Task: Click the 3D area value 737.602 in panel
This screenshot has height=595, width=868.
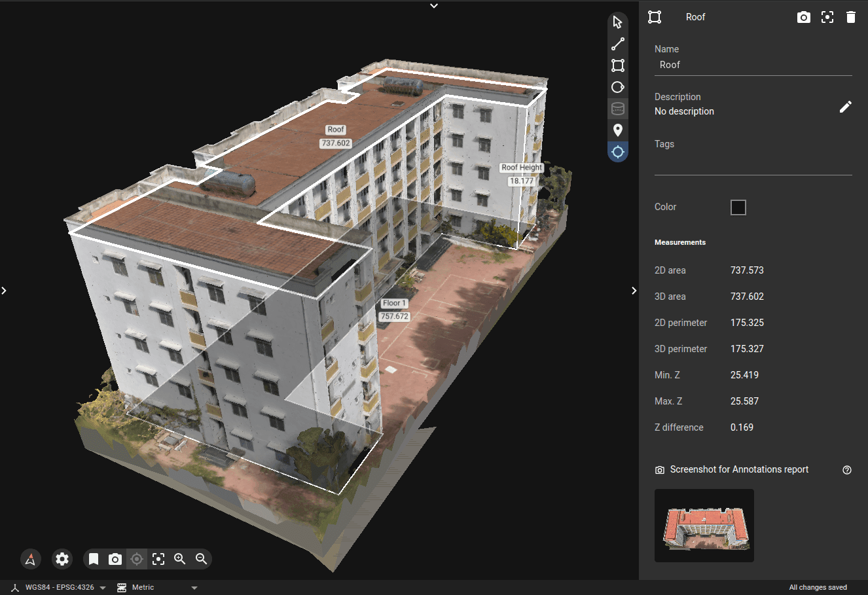Action: [x=747, y=297]
